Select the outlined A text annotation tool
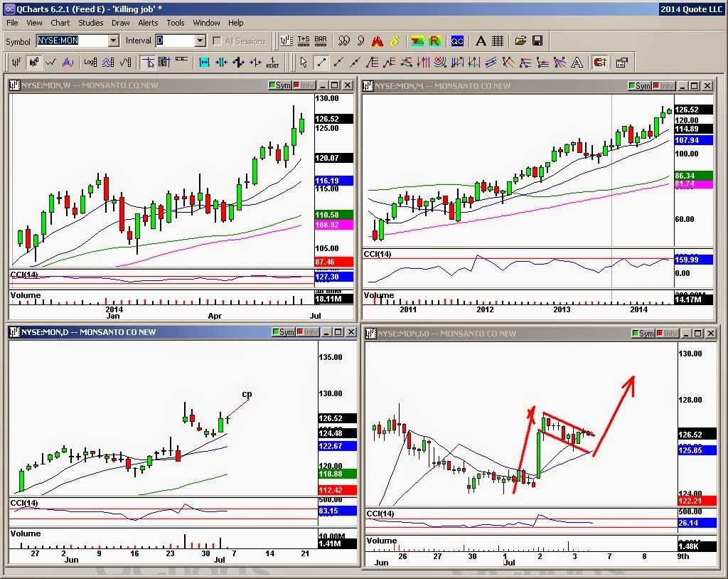Screen dimensions: 728x579 [x=577, y=63]
